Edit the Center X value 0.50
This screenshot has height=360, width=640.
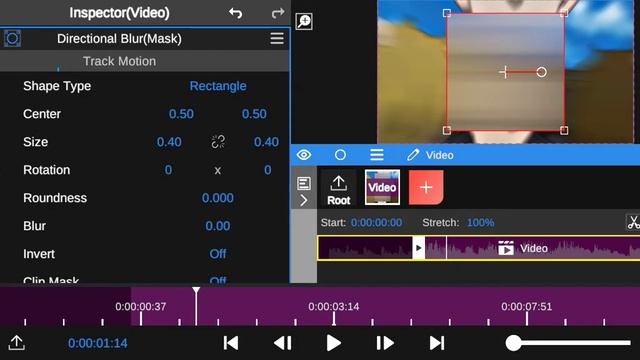coord(181,114)
